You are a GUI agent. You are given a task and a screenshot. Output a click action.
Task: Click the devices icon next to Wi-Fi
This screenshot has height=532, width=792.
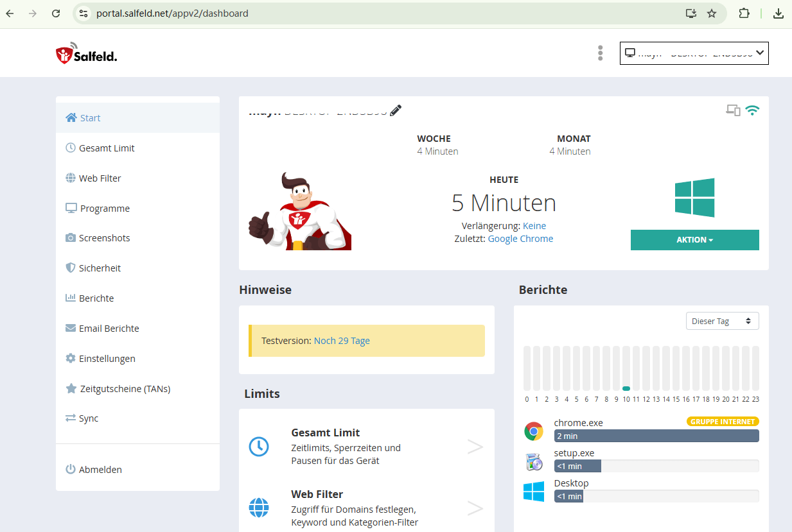click(733, 110)
